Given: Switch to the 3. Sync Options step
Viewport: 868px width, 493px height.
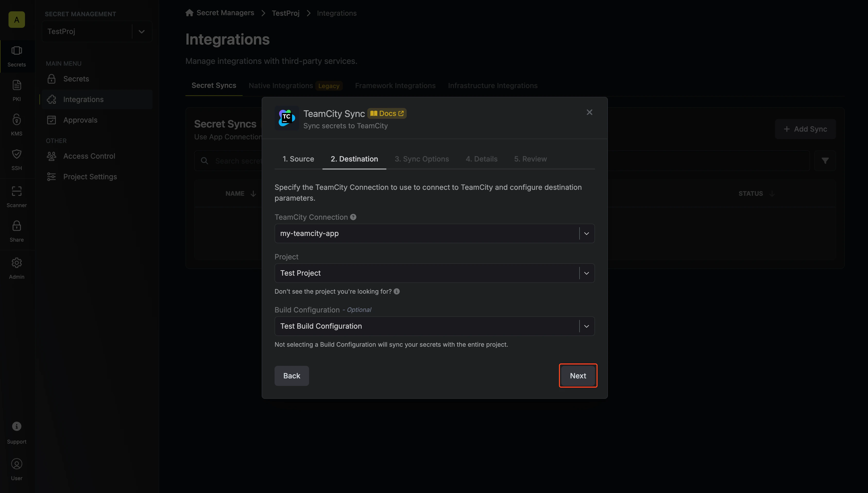Looking at the screenshot, I should [x=421, y=159].
